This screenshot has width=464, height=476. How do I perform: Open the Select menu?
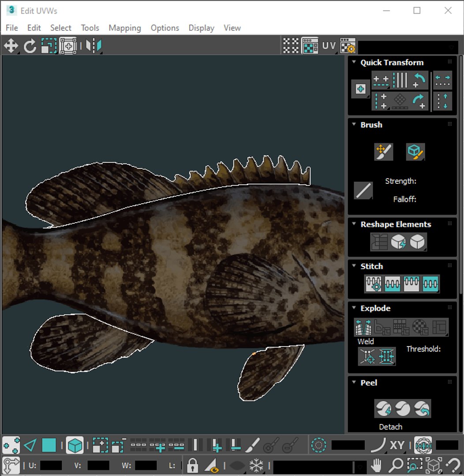point(61,28)
